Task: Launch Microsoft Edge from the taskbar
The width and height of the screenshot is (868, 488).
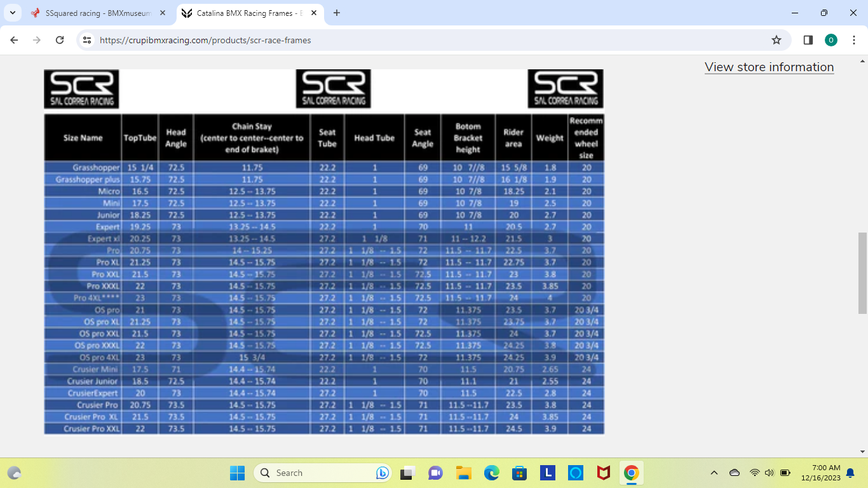Action: pyautogui.click(x=491, y=473)
